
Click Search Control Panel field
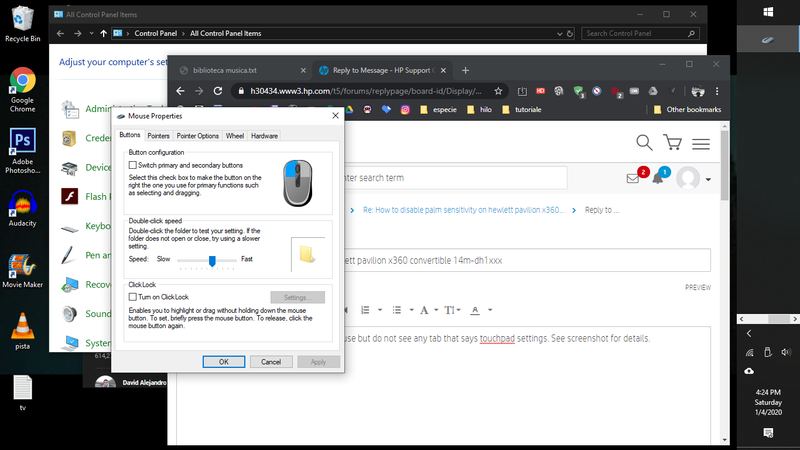point(640,33)
